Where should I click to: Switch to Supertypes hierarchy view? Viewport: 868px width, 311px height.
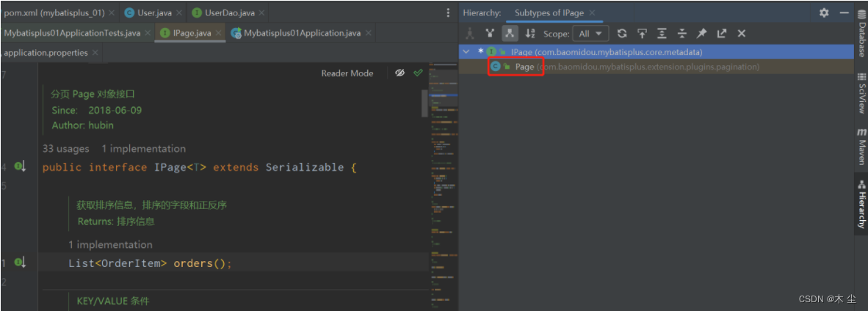coord(489,34)
